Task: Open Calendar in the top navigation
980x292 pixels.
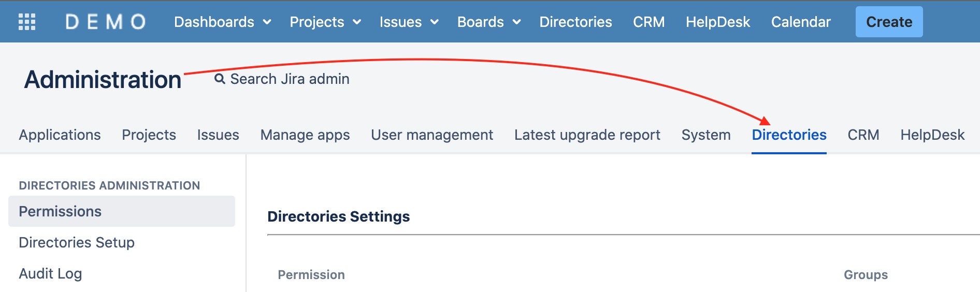Action: point(800,22)
